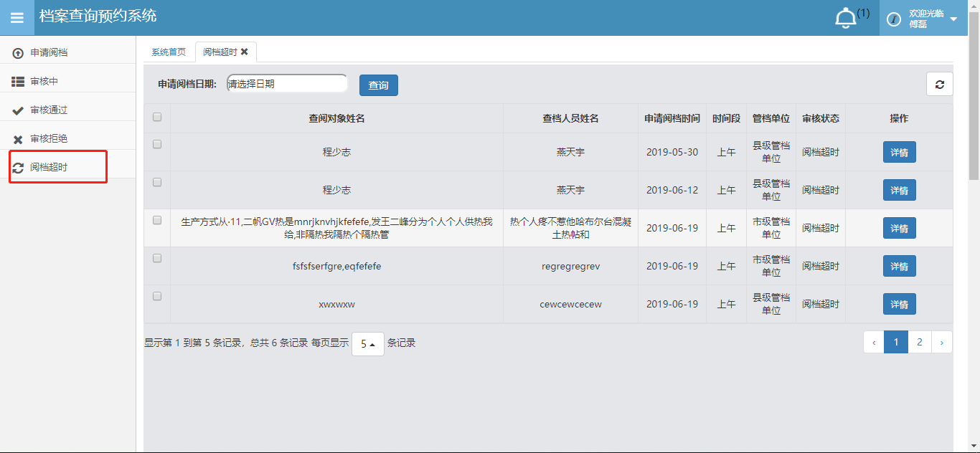980x453 pixels.
Task: Click the 审核通过 checkmark icon
Action: pos(18,110)
